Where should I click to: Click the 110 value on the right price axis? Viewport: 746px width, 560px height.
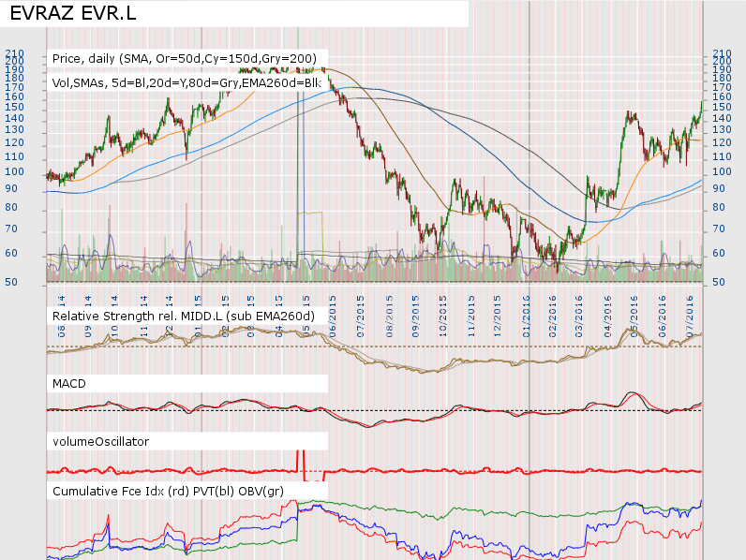tap(722, 156)
